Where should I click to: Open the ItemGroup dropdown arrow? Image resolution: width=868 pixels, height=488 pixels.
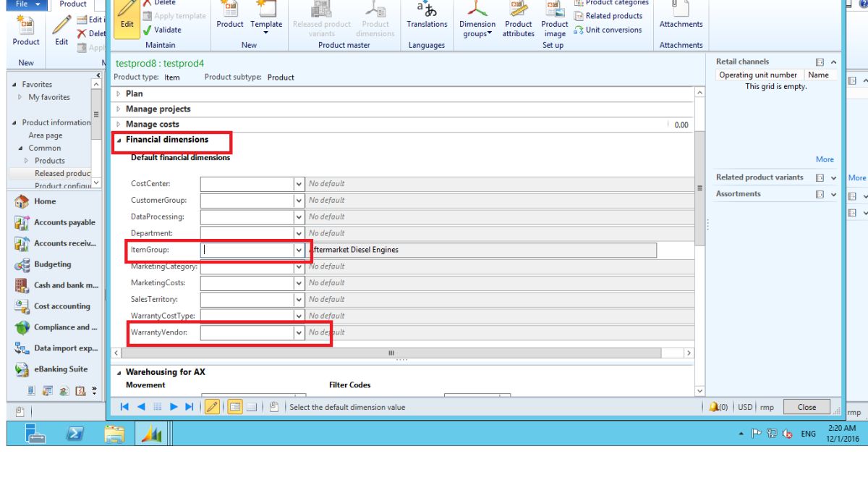(299, 250)
